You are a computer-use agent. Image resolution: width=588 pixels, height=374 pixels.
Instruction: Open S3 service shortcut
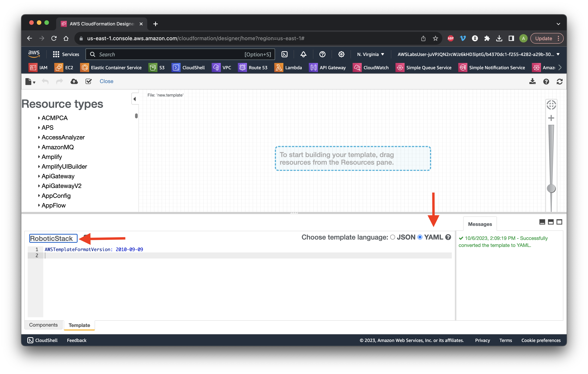click(156, 68)
